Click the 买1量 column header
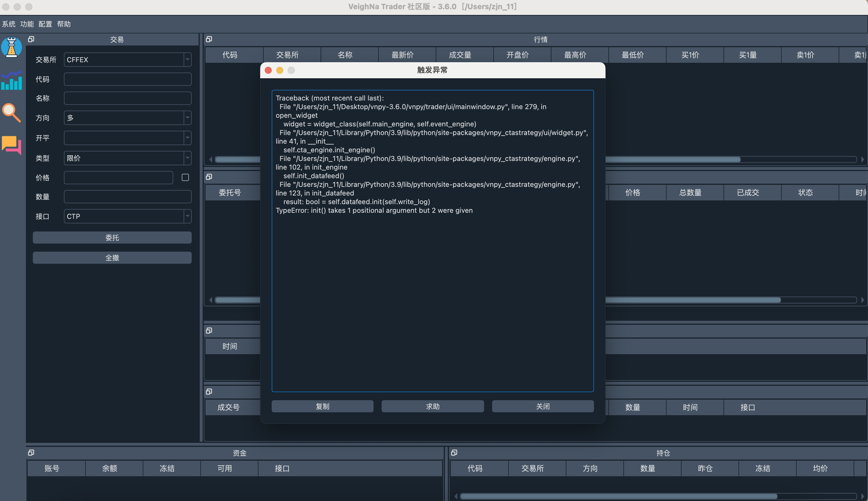Viewport: 868px width, 501px height. (x=748, y=55)
